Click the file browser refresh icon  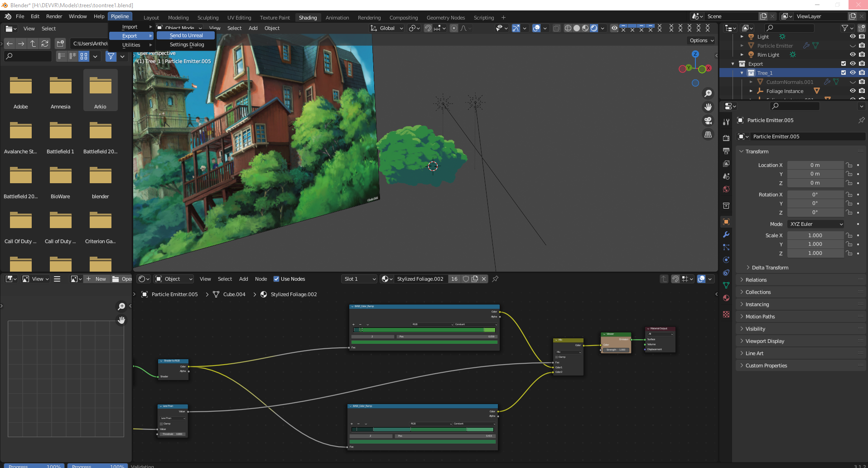coord(44,44)
